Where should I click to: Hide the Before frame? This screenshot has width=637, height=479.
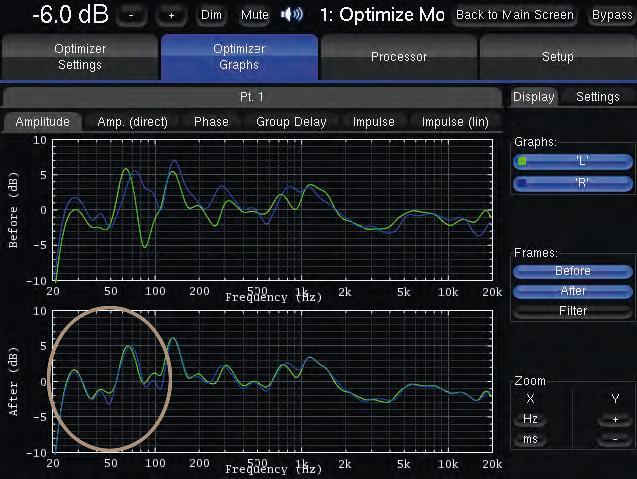572,271
